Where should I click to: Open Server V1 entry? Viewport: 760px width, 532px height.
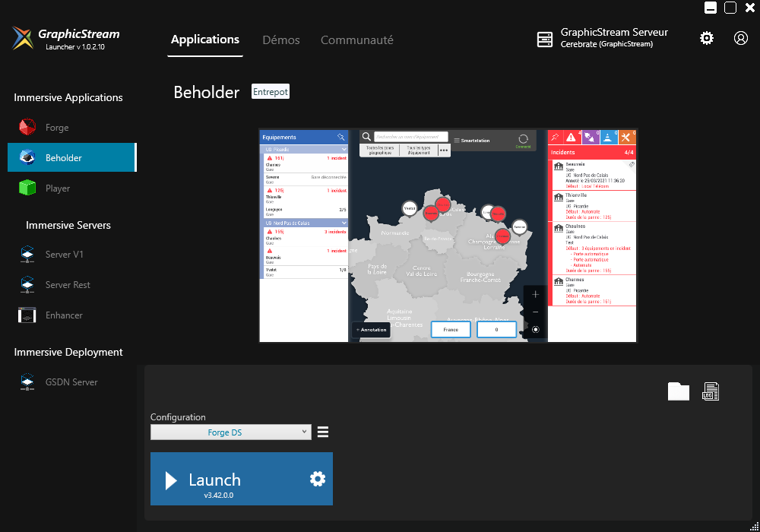point(64,255)
